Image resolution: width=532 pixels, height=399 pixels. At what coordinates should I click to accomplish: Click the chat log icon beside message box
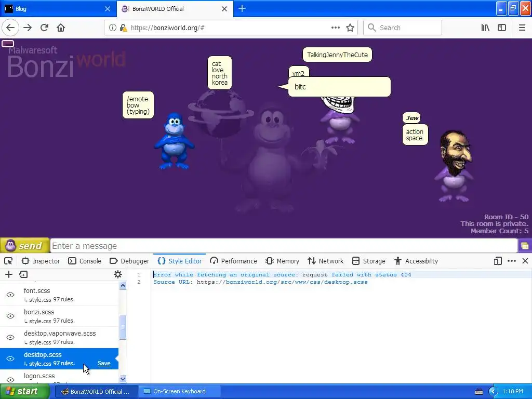525,246
